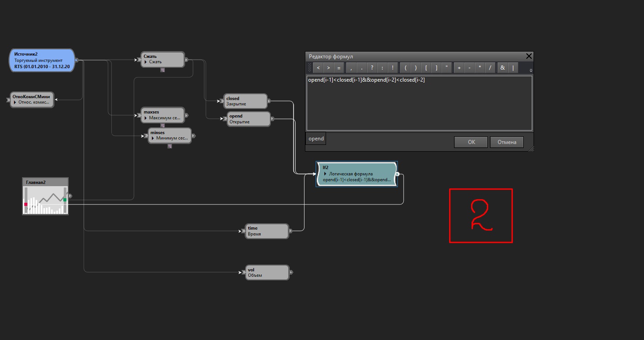
Task: Select the lf2 logical formula block
Action: pyautogui.click(x=357, y=174)
